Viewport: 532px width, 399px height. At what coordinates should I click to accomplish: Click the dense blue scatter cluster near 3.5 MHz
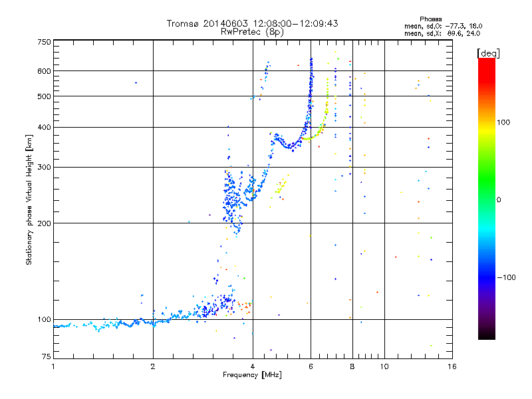coord(233,202)
